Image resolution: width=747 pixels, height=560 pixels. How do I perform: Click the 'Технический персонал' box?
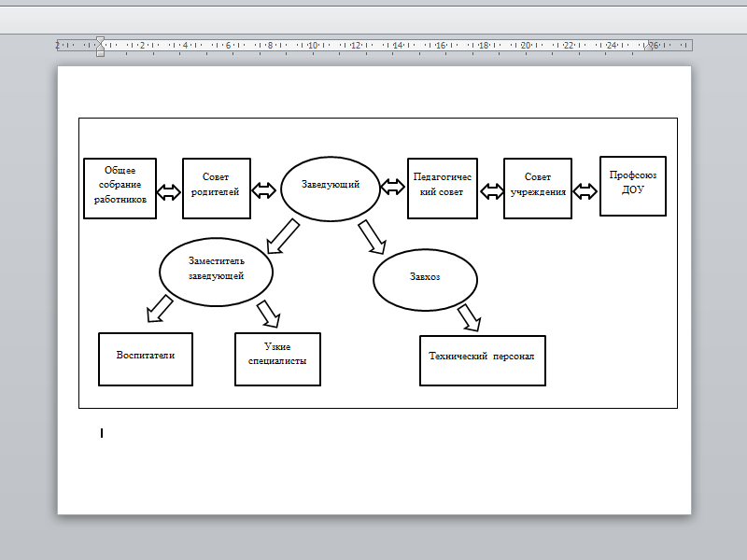[x=482, y=359]
